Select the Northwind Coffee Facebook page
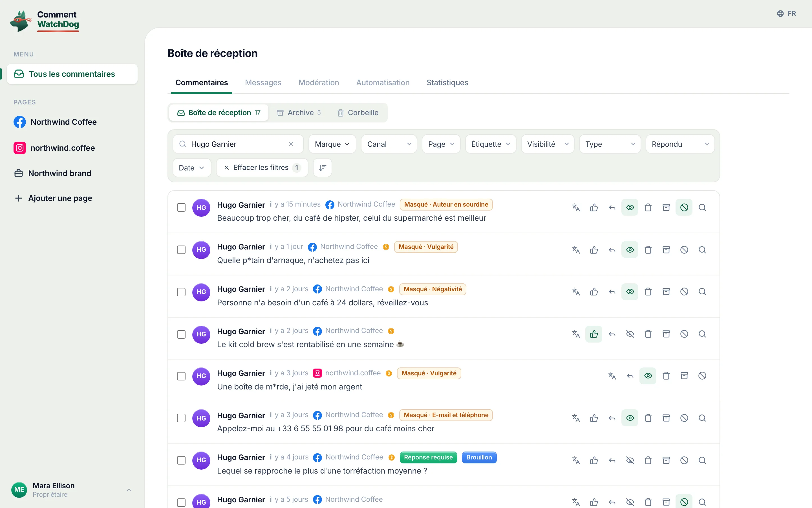The height and width of the screenshot is (508, 812). 72,122
